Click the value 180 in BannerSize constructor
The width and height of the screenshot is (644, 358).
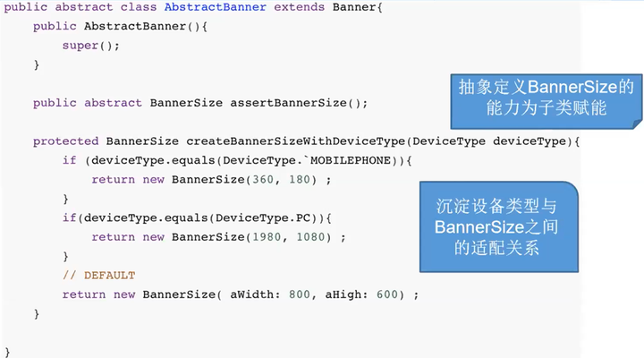(x=300, y=180)
